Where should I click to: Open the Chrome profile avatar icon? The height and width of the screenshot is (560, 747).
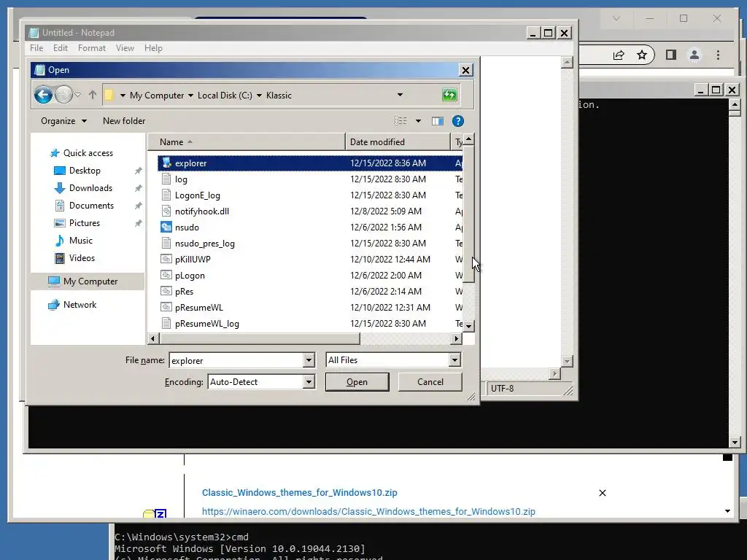coord(694,55)
